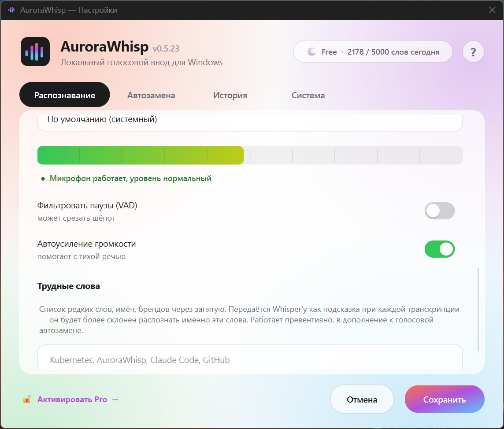504x429 pixels.
Task: Click the Микрофон работает, уровень нормальный status
Action: coord(126,179)
